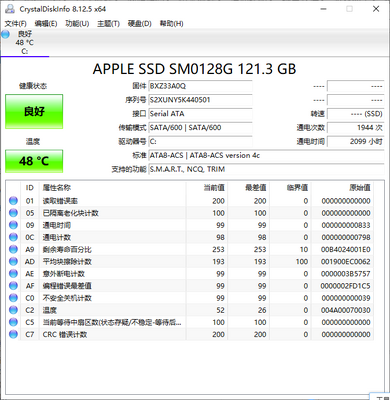The height and width of the screenshot is (400, 390).
Task: Click status orb for ID AF row
Action: pyautogui.click(x=13, y=286)
